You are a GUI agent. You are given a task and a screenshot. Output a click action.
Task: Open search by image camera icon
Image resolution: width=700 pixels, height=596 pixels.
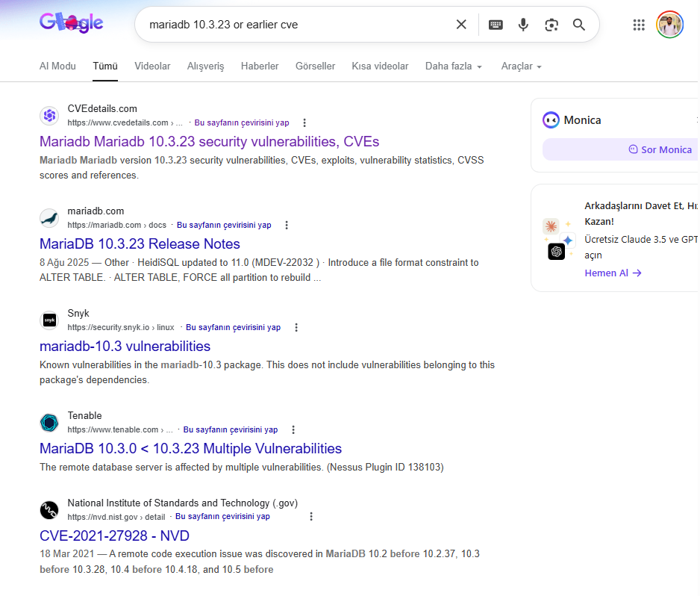(551, 25)
